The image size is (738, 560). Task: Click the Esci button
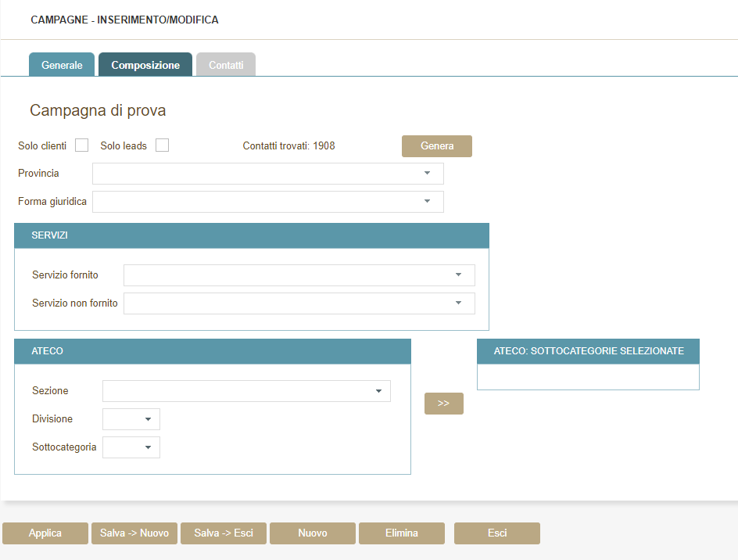coord(497,533)
